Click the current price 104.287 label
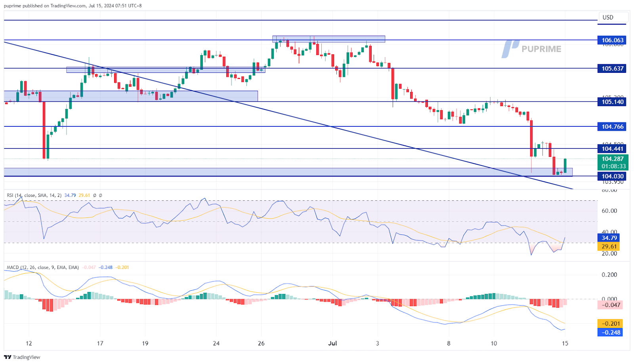Viewport: 634px width, 364px height. (x=613, y=159)
